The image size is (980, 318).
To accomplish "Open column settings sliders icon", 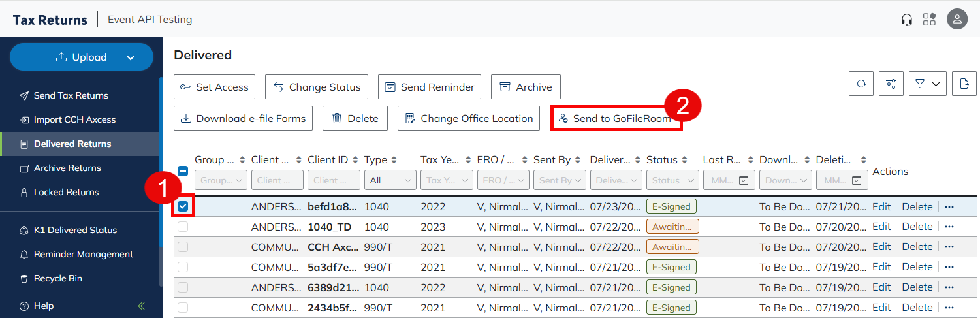I will 891,84.
